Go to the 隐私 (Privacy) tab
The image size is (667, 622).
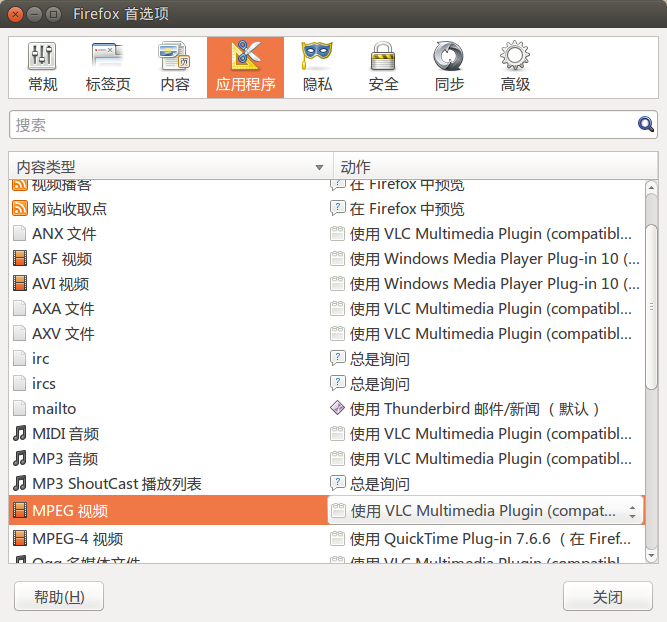pyautogui.click(x=317, y=67)
